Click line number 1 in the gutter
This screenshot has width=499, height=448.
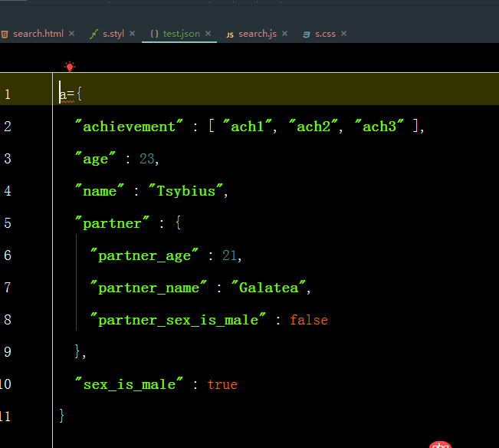[x=8, y=94]
